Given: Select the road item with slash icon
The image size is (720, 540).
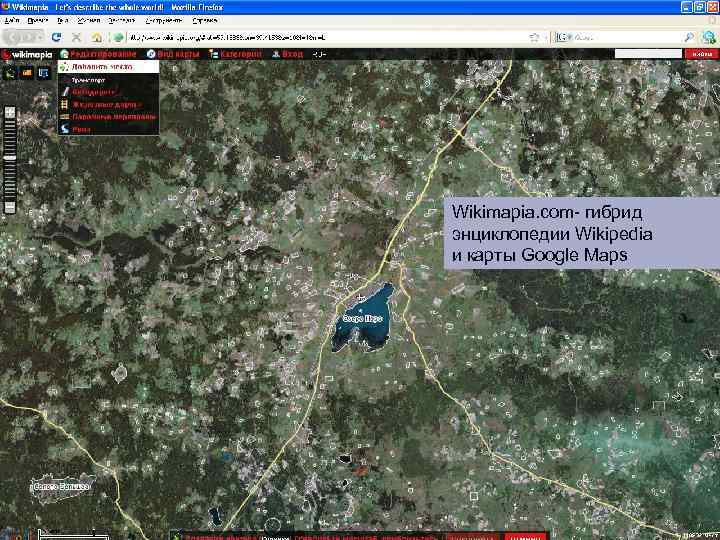Looking at the screenshot, I should pyautogui.click(x=109, y=92).
